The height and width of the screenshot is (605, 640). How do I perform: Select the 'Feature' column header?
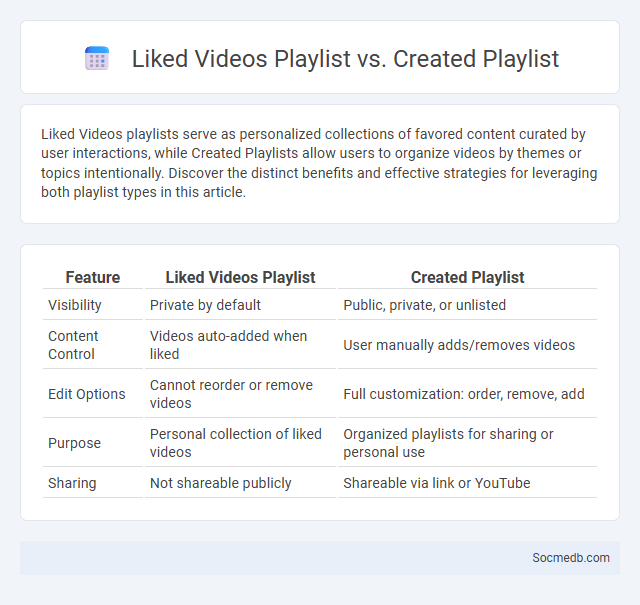pyautogui.click(x=93, y=277)
